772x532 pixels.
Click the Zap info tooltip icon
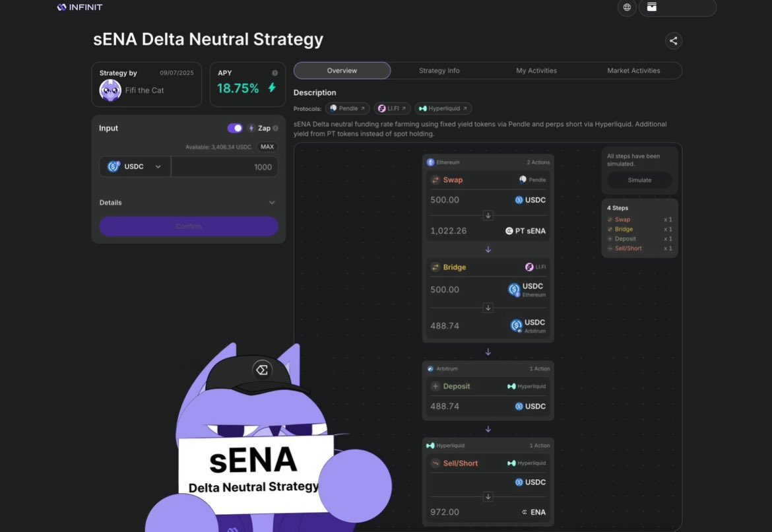pyautogui.click(x=275, y=128)
